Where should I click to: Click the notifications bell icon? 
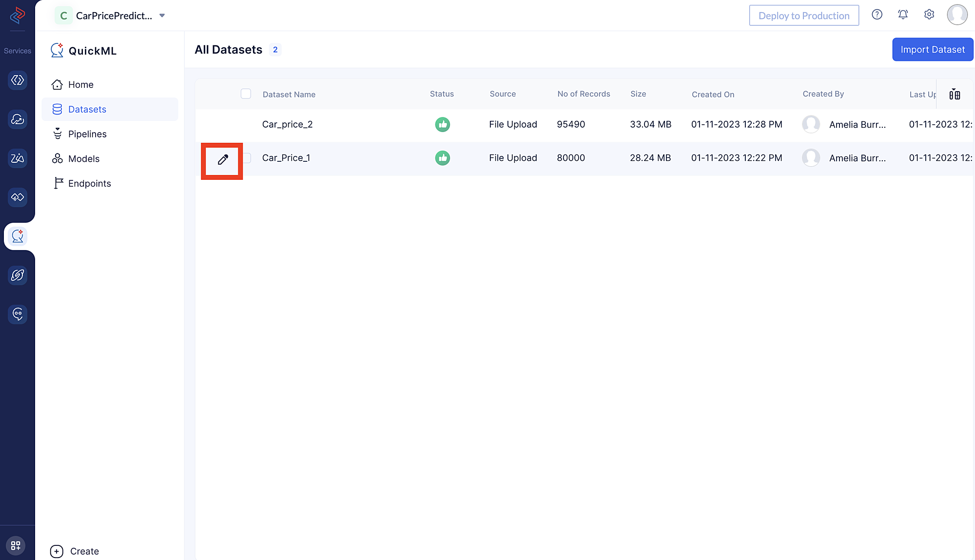903,15
